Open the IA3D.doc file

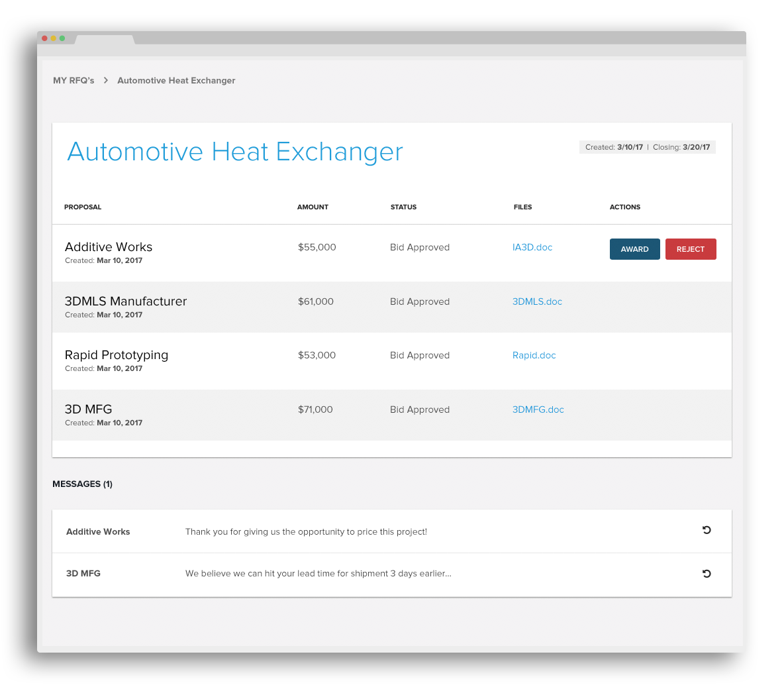click(x=532, y=247)
